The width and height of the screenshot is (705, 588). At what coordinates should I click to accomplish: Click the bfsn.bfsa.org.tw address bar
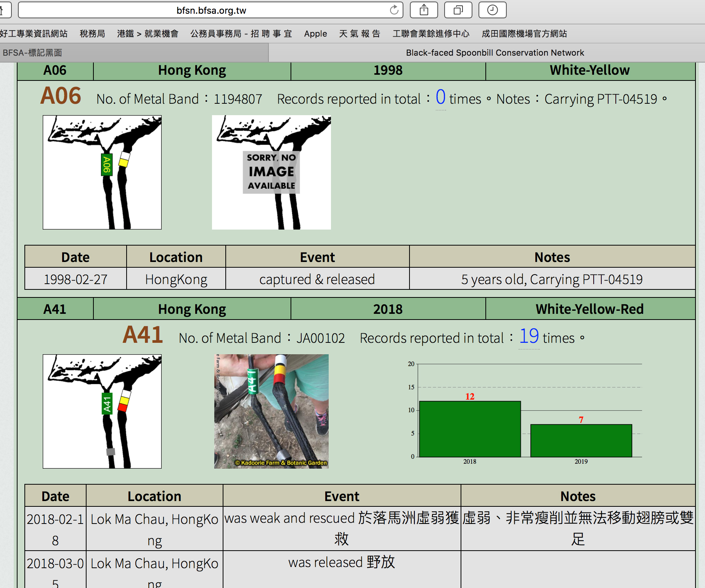coord(211,10)
